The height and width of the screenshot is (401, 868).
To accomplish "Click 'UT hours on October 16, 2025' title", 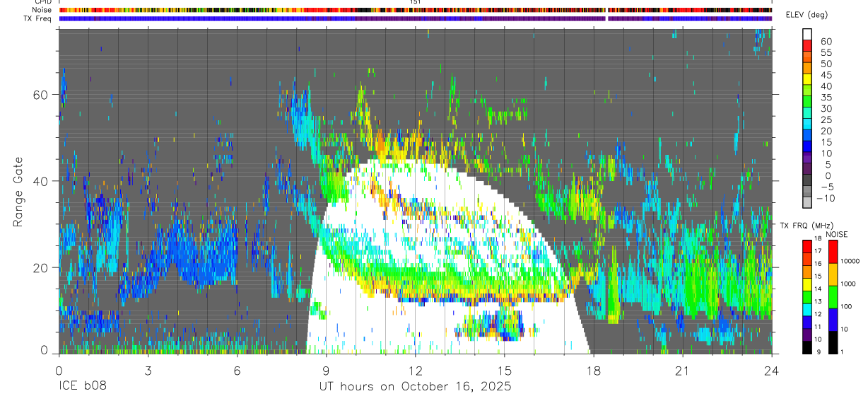I will coord(415,387).
